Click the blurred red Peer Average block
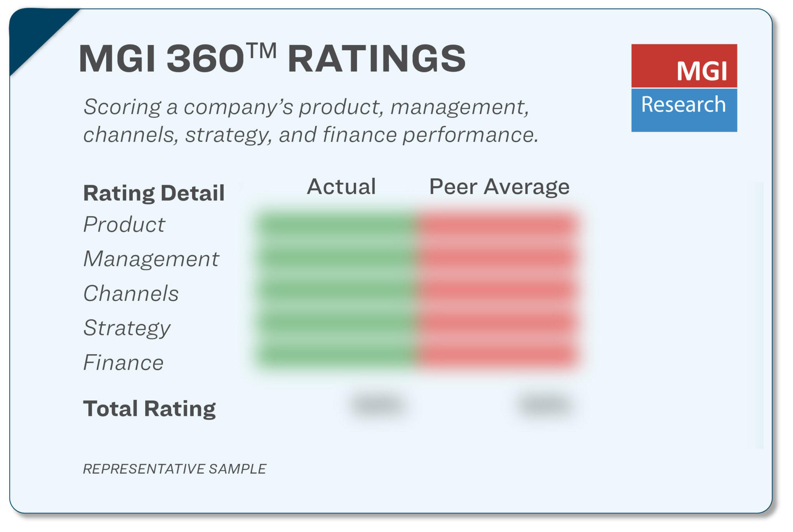793x532 pixels. (x=498, y=288)
